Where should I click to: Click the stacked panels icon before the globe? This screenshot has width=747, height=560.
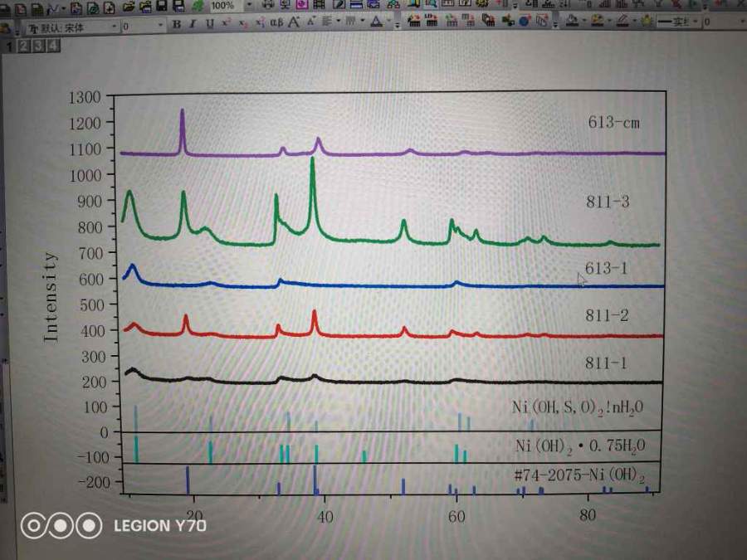pyautogui.click(x=488, y=21)
